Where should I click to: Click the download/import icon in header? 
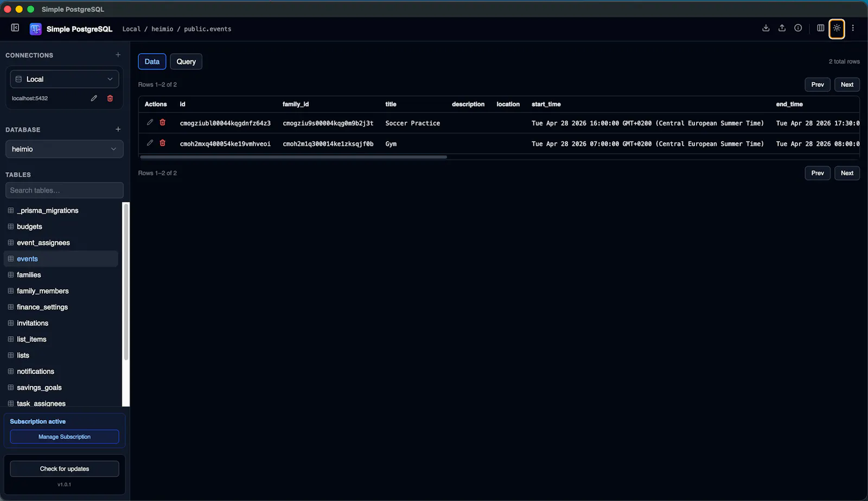[766, 28]
